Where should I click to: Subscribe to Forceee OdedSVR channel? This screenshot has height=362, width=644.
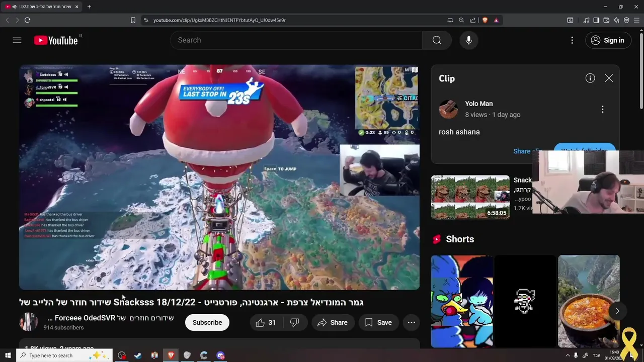[207, 323]
